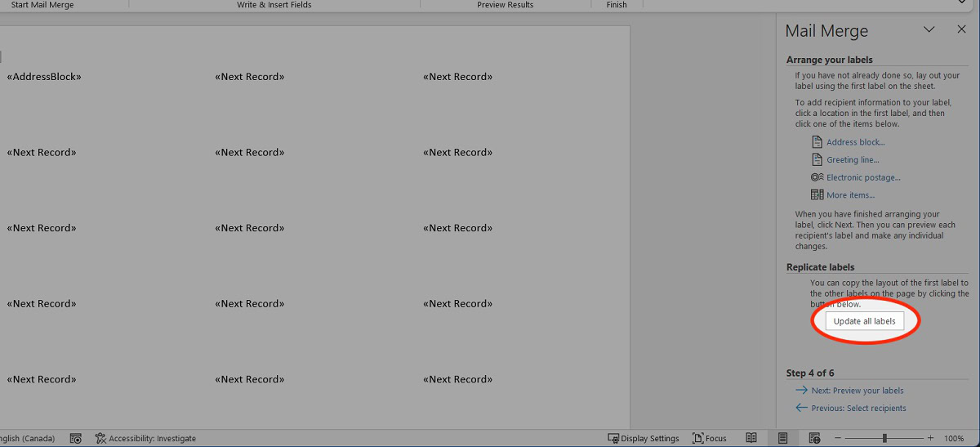This screenshot has height=447, width=980.
Task: Click the Arrange your labels heading
Action: tap(830, 60)
